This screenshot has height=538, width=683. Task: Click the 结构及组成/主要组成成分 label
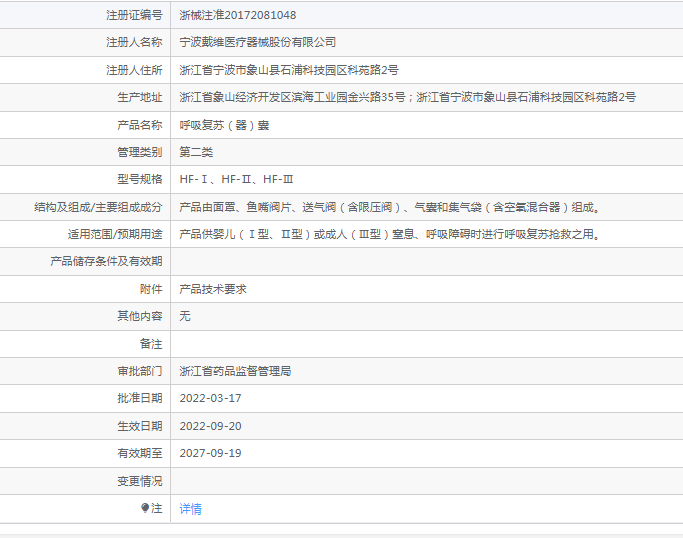click(x=98, y=207)
